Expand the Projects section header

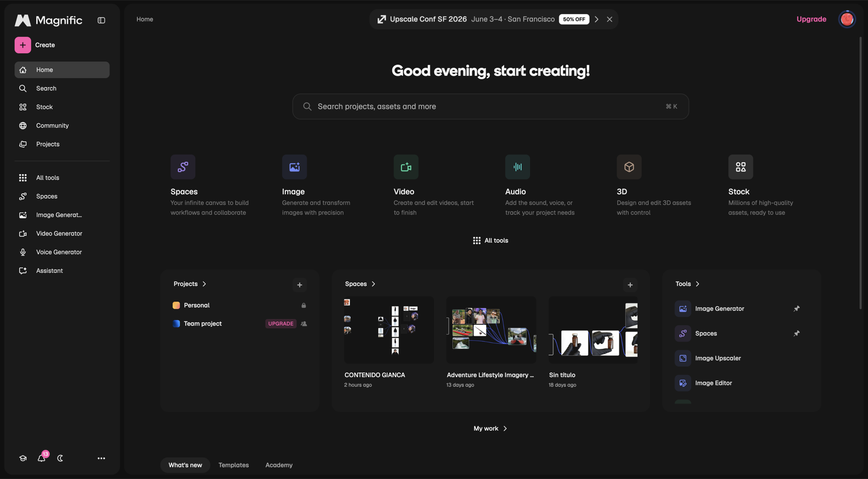click(190, 284)
